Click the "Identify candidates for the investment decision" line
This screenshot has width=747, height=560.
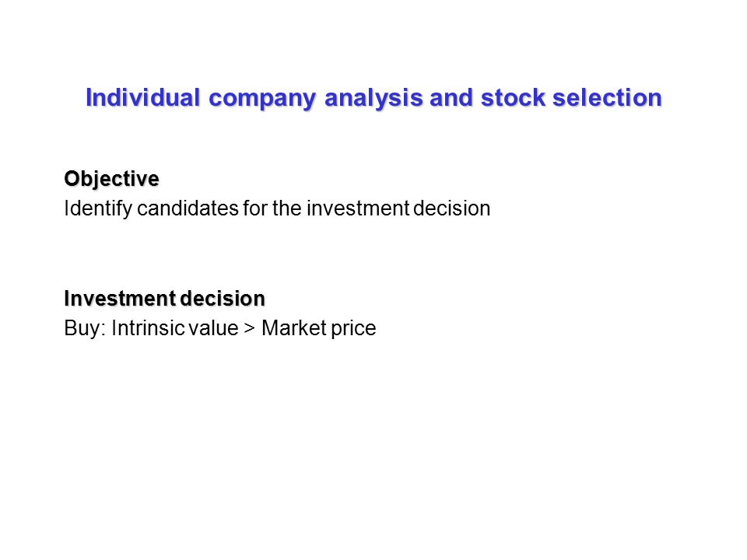point(277,208)
